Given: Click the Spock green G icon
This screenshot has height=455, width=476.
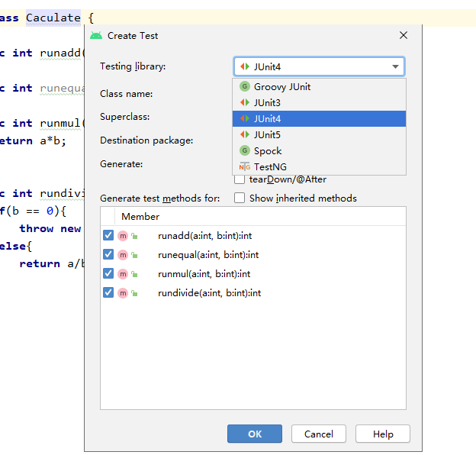Looking at the screenshot, I should pyautogui.click(x=245, y=150).
